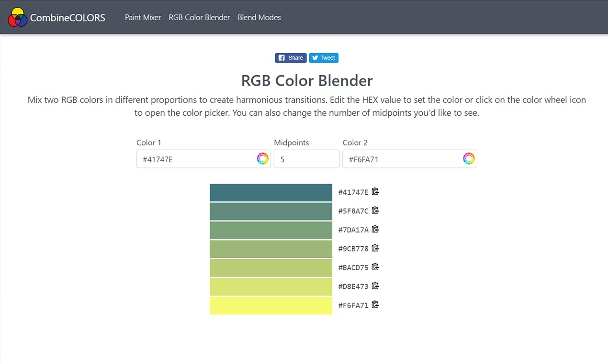
Task: Select the #9CB778 olive-green swatch
Action: point(271,249)
